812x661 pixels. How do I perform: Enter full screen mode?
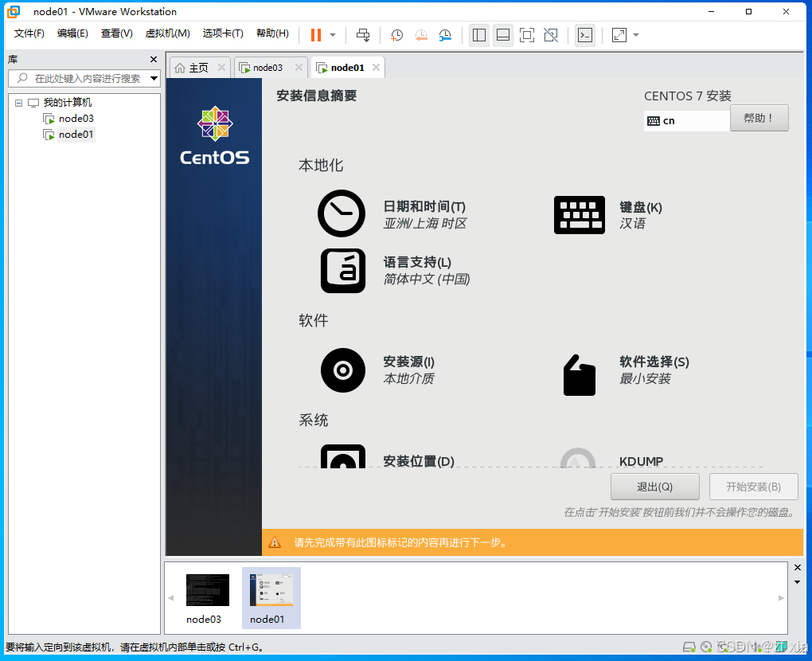coord(527,35)
